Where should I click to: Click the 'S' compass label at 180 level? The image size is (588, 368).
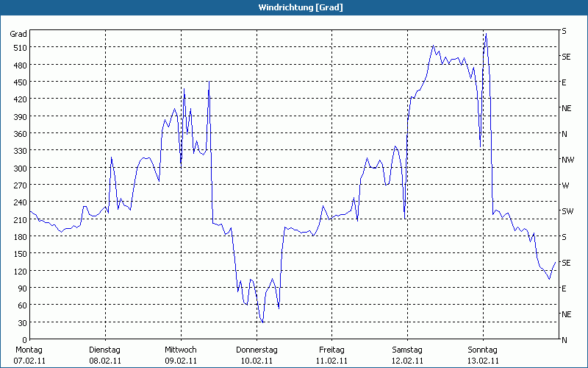click(564, 237)
